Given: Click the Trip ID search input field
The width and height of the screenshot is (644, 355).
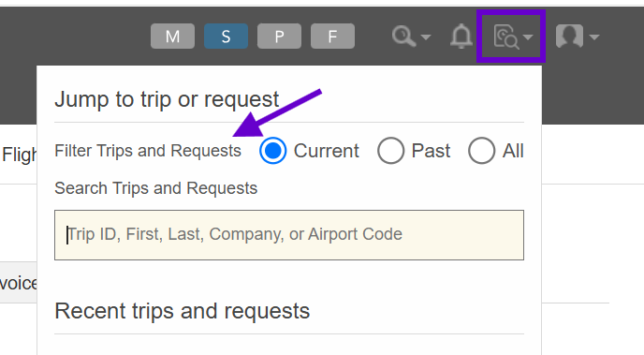Looking at the screenshot, I should (x=289, y=235).
